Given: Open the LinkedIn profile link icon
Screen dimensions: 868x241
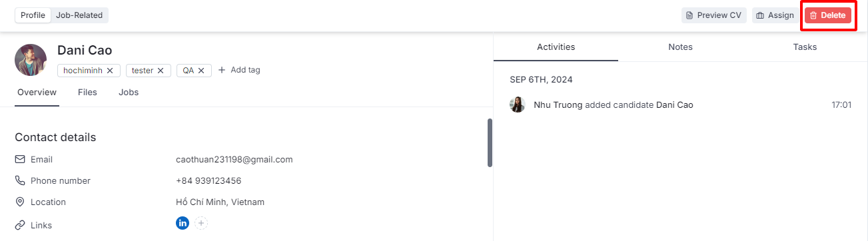Looking at the screenshot, I should coord(183,223).
